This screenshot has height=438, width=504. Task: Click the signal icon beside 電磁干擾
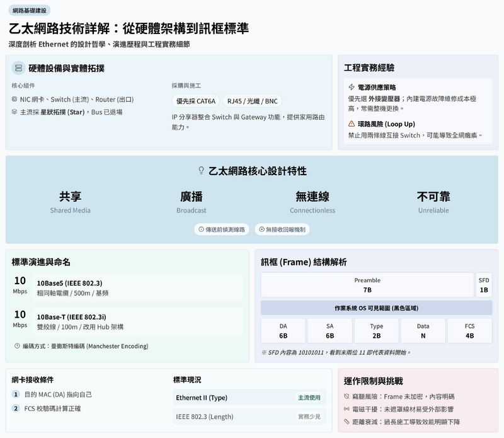[x=347, y=409]
